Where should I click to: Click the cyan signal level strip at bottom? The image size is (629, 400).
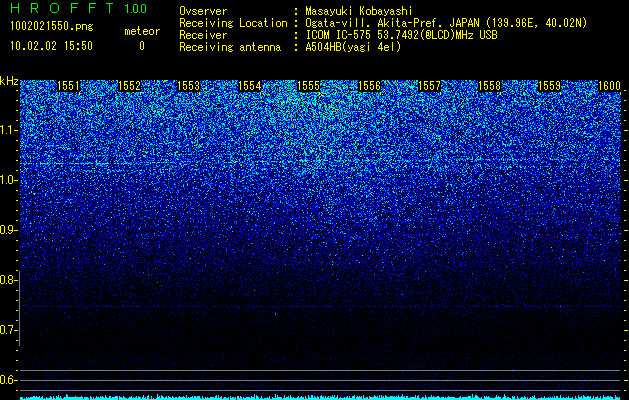click(321, 398)
